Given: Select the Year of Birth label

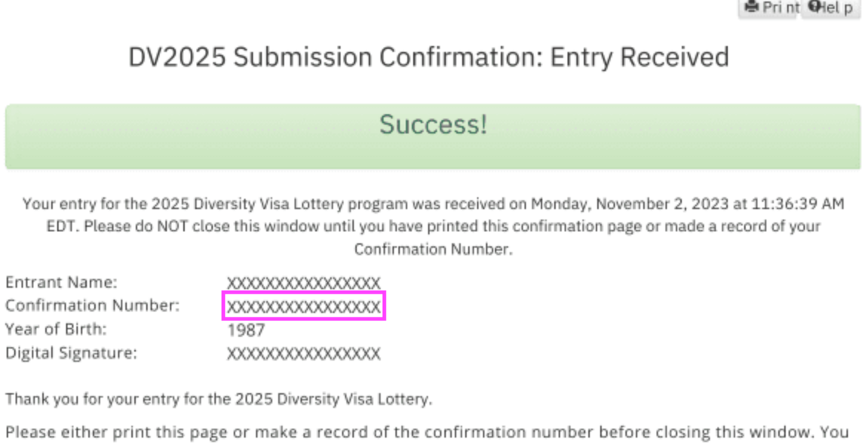Looking at the screenshot, I should [x=56, y=329].
